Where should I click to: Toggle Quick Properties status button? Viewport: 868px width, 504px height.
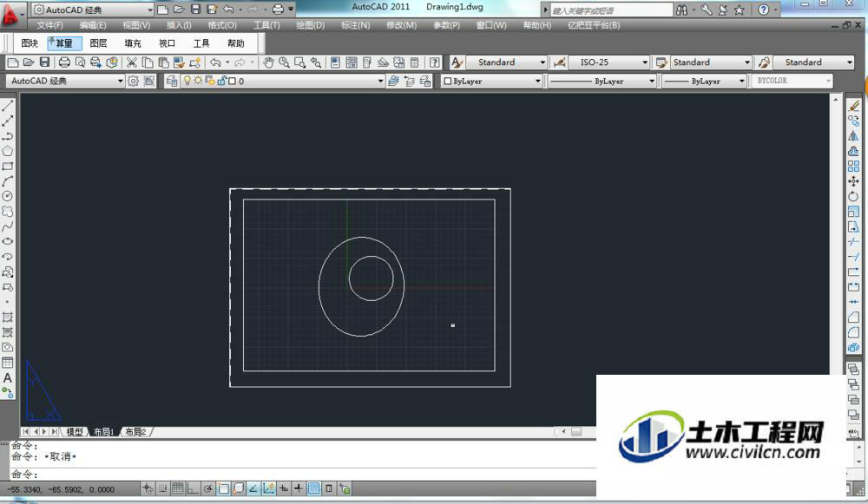329,488
